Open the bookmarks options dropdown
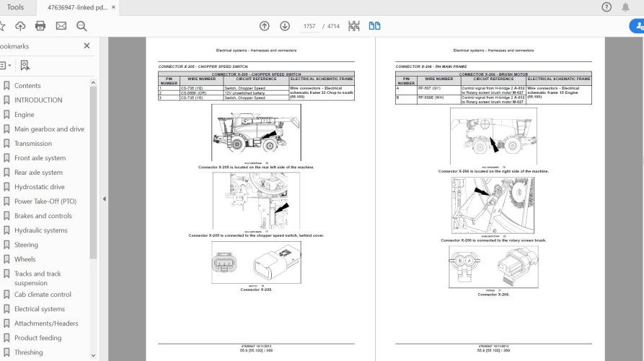Image resolution: width=644 pixels, height=361 pixels. pyautogui.click(x=5, y=66)
